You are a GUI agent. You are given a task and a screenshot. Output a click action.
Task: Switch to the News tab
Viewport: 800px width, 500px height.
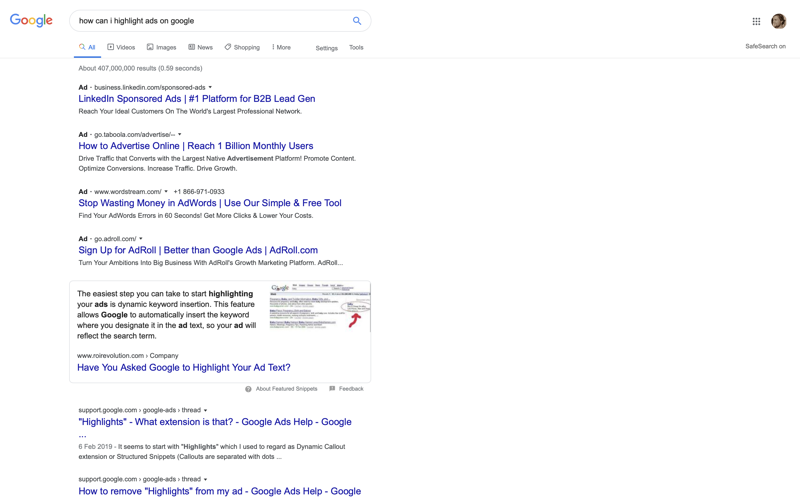[200, 47]
